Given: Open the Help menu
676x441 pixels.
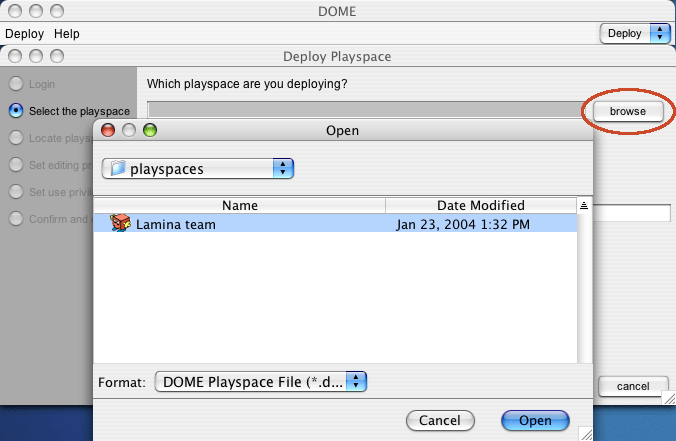Looking at the screenshot, I should [x=67, y=34].
